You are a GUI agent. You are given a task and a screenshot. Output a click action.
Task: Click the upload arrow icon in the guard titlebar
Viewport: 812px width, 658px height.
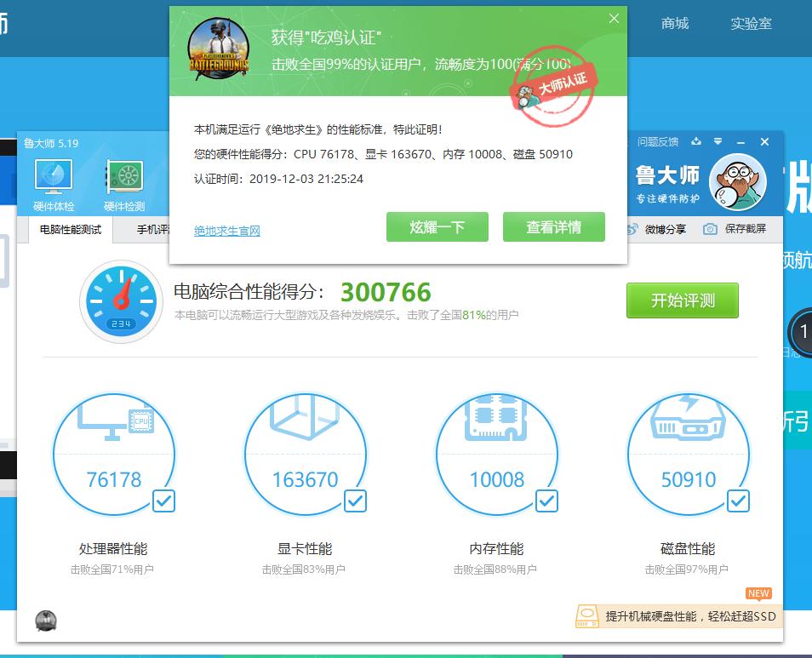tap(696, 141)
